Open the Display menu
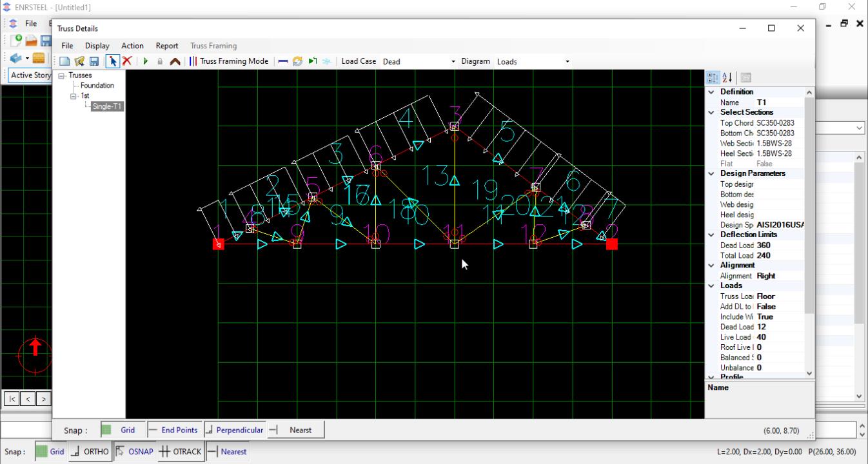This screenshot has height=464, width=868. point(97,46)
